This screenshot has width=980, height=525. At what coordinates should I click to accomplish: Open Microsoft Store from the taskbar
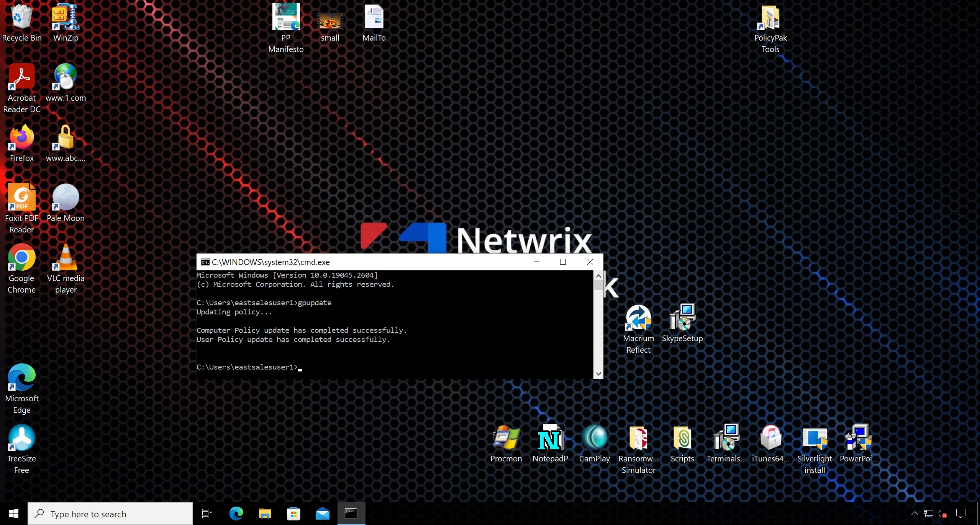(x=293, y=514)
